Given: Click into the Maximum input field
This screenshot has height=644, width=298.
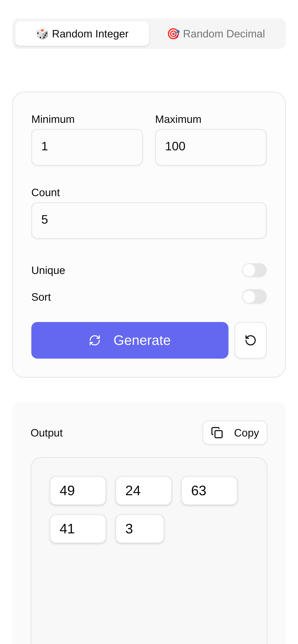Looking at the screenshot, I should click(x=211, y=147).
